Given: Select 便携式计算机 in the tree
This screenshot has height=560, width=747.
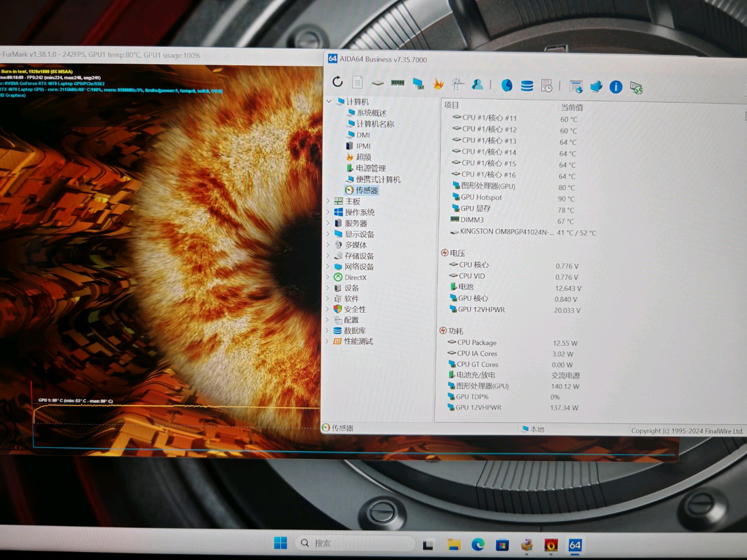Looking at the screenshot, I should pyautogui.click(x=378, y=179).
